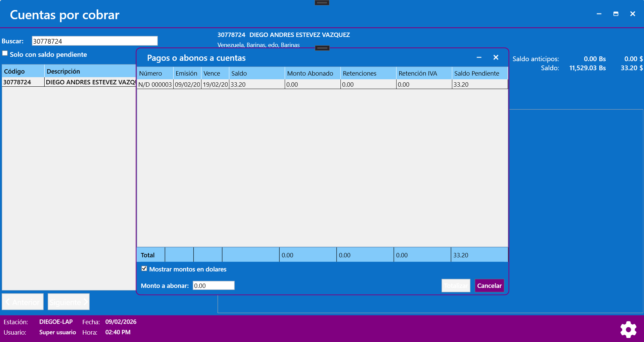Focus the Monto a abonar field
Image resolution: width=644 pixels, height=342 pixels.
pos(213,286)
